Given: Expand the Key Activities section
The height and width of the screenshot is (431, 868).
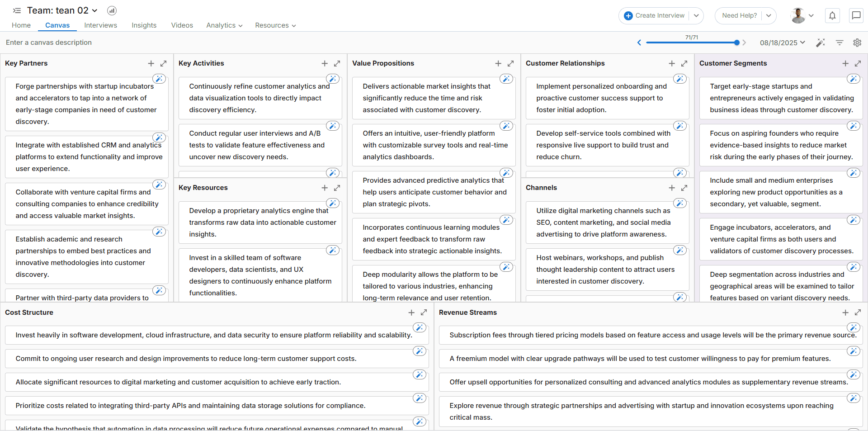Looking at the screenshot, I should pos(337,64).
